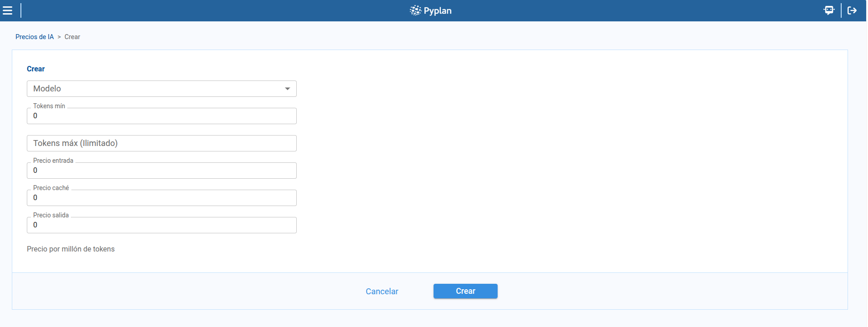The image size is (868, 327).
Task: Click the Pyplan logo icon
Action: click(415, 10)
